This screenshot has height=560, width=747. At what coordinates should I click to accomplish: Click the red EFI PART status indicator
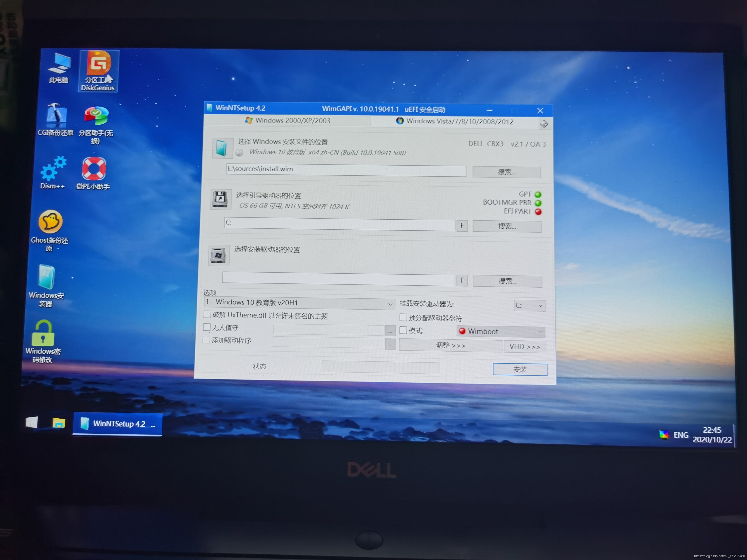(538, 212)
